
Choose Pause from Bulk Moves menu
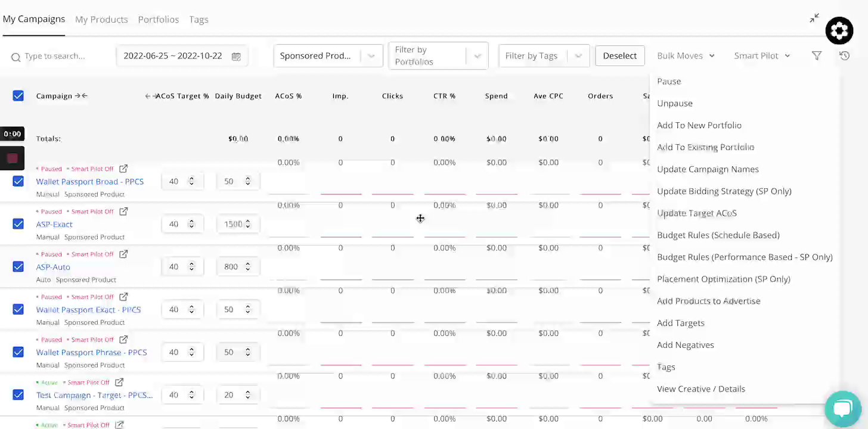pos(669,81)
